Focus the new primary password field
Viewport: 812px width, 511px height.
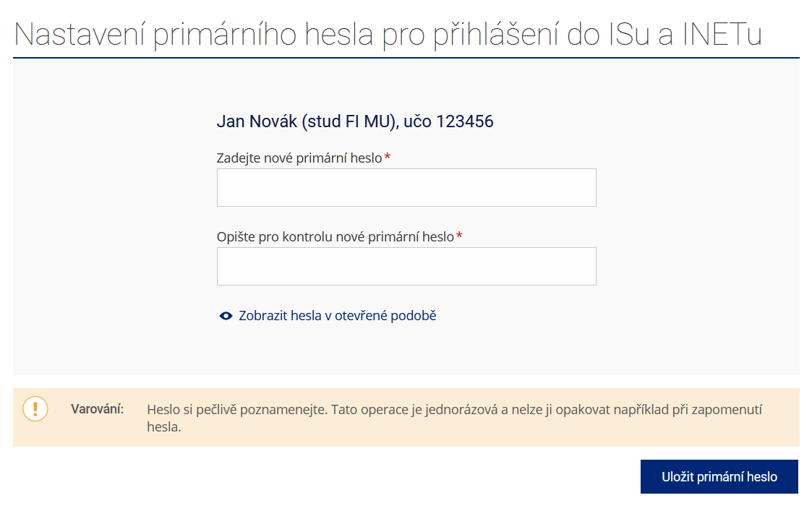tap(406, 187)
